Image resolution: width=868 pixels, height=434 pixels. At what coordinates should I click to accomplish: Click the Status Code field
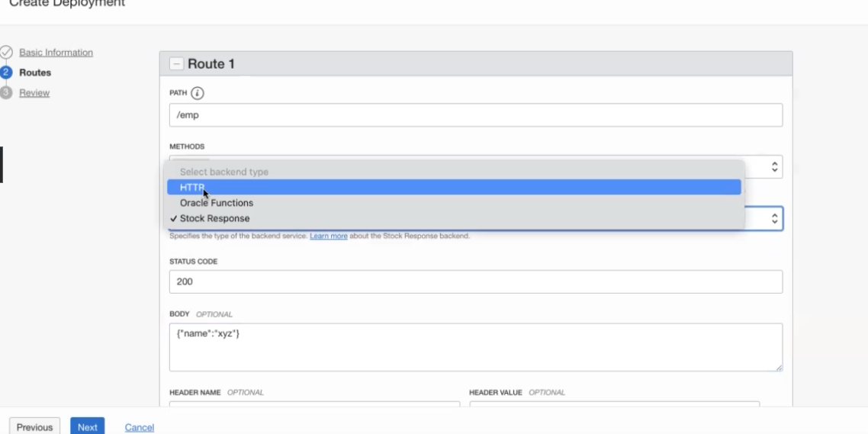click(475, 281)
